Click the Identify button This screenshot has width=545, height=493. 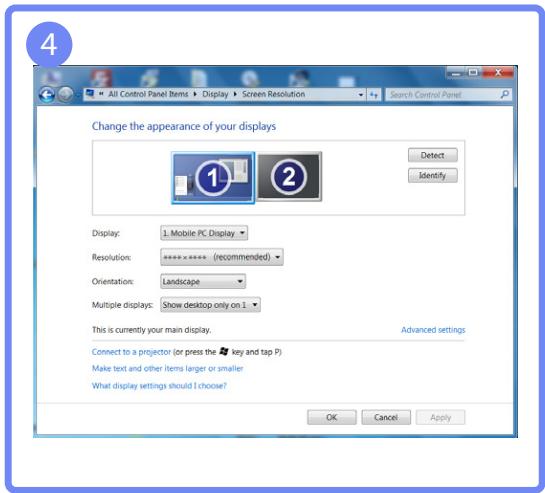(432, 176)
